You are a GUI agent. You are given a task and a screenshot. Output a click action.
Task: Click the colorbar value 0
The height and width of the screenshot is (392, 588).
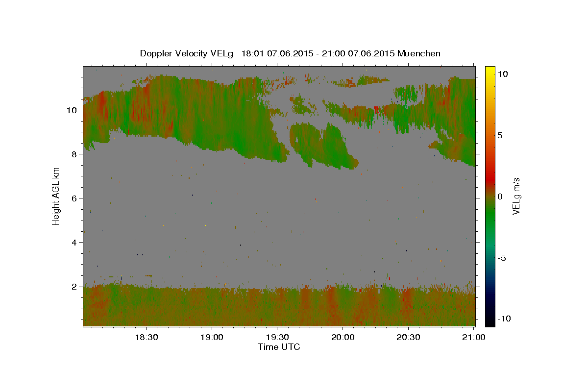[500, 196]
